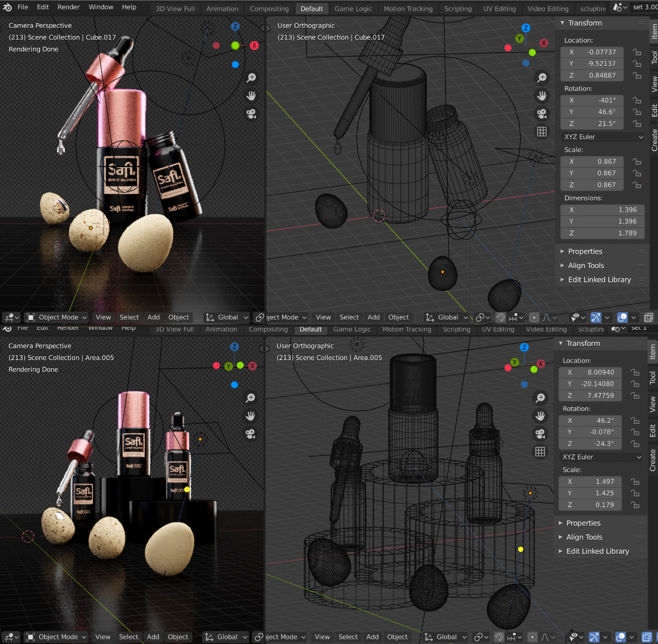Lock the Scale Z value 0.179
The image size is (658, 644).
635,505
